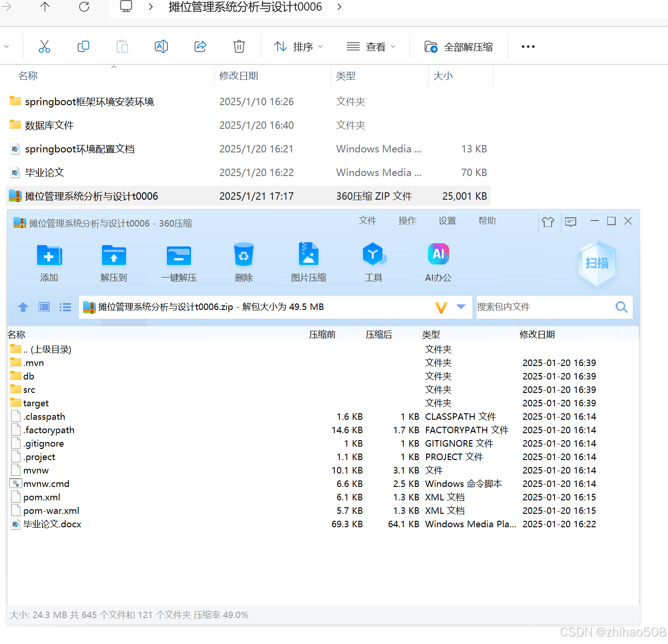Click the 删除 delete icon in 360压缩
Image resolution: width=668 pixels, height=644 pixels.
tap(244, 263)
